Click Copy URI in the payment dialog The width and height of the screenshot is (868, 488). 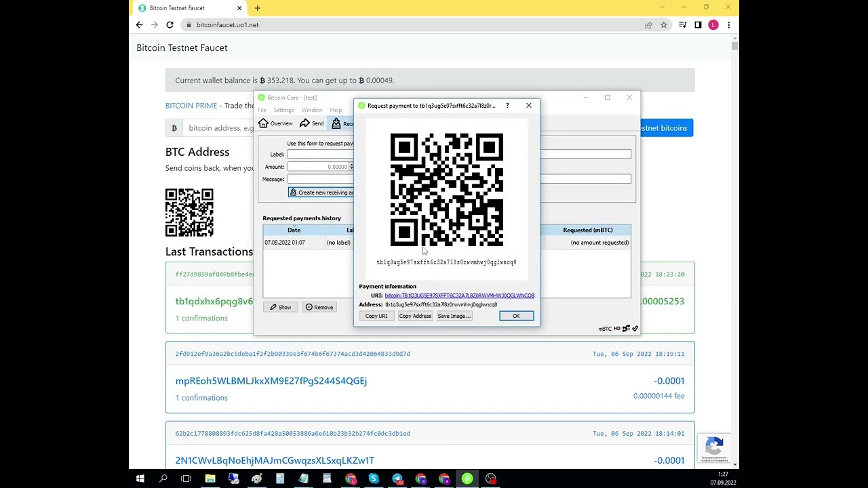tap(376, 316)
